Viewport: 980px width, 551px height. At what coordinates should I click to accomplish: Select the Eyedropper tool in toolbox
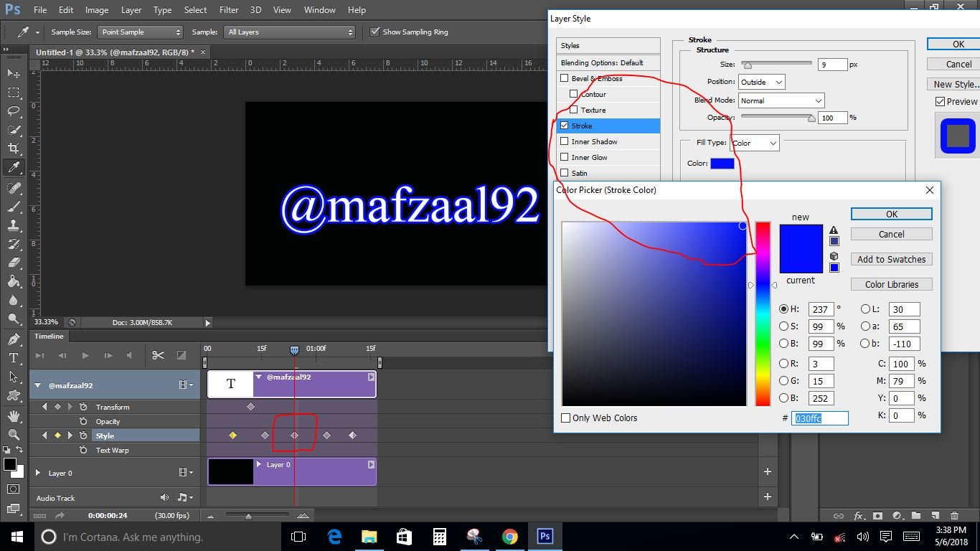pos(14,167)
